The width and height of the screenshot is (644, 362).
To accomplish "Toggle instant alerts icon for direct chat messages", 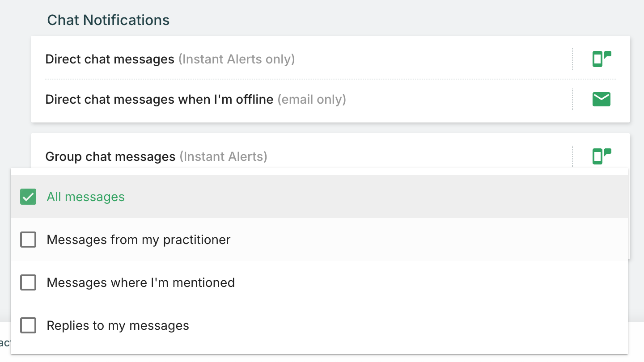I will [602, 59].
